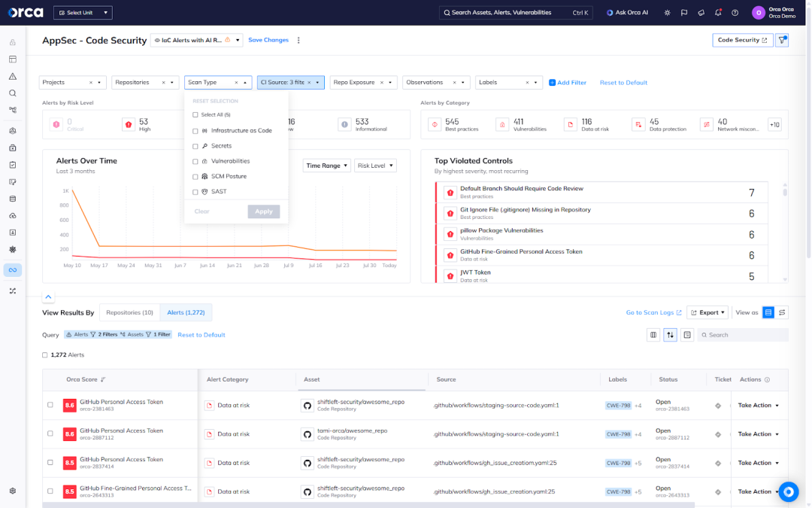Open the filter funnel icon beside Code Security
This screenshot has width=812, height=508.
[782, 40]
